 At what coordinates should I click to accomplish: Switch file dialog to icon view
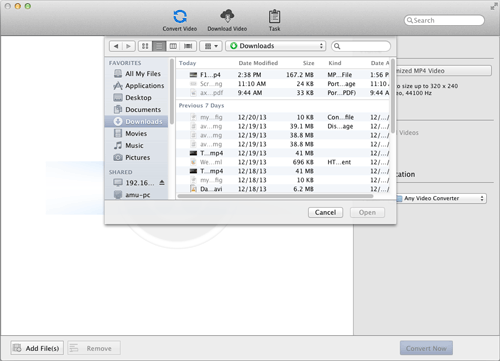click(145, 46)
